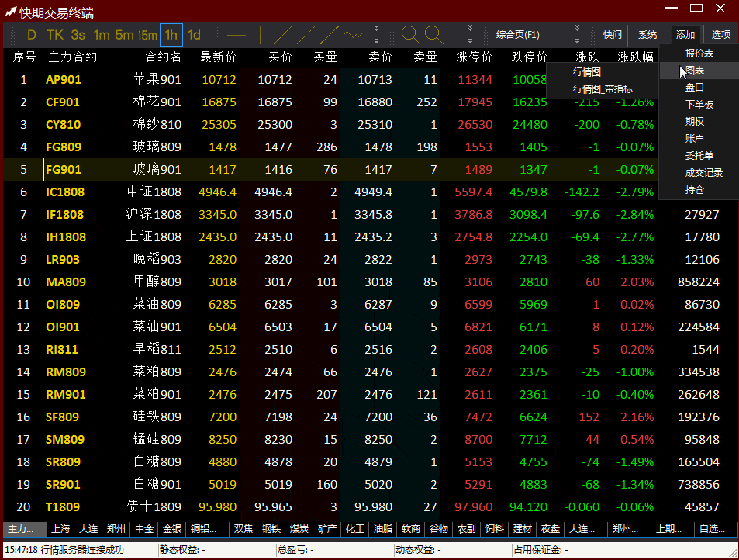Click the app logo in title bar
The height and width of the screenshot is (560, 739).
pyautogui.click(x=10, y=12)
